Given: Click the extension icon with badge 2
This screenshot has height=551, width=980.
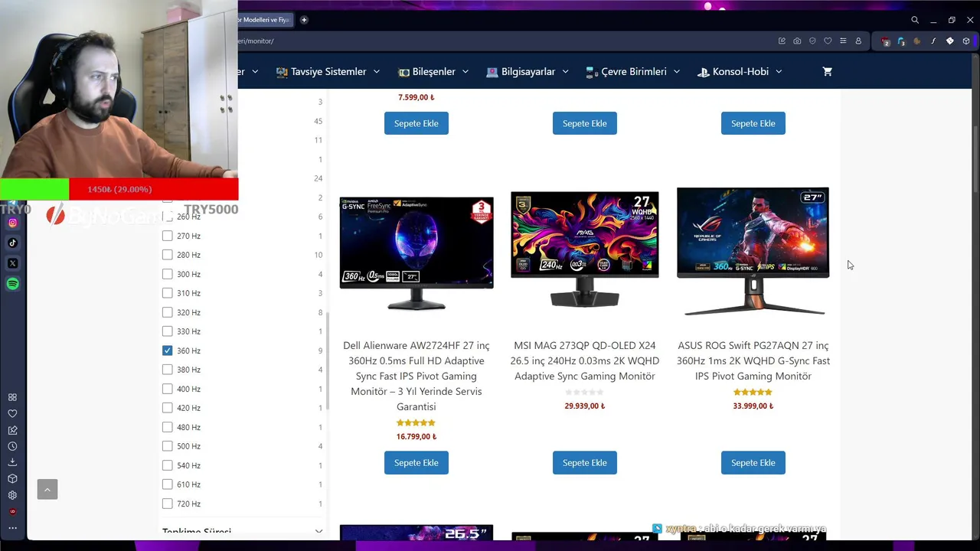Looking at the screenshot, I should tap(886, 41).
